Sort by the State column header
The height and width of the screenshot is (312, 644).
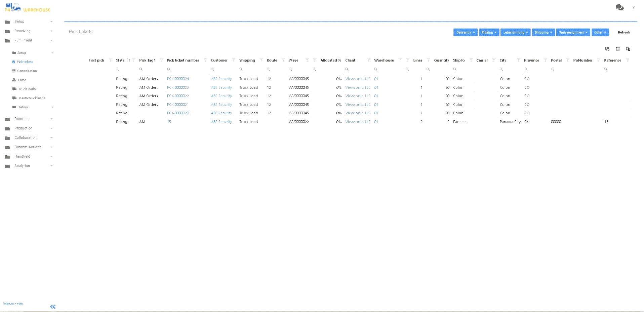coord(120,61)
